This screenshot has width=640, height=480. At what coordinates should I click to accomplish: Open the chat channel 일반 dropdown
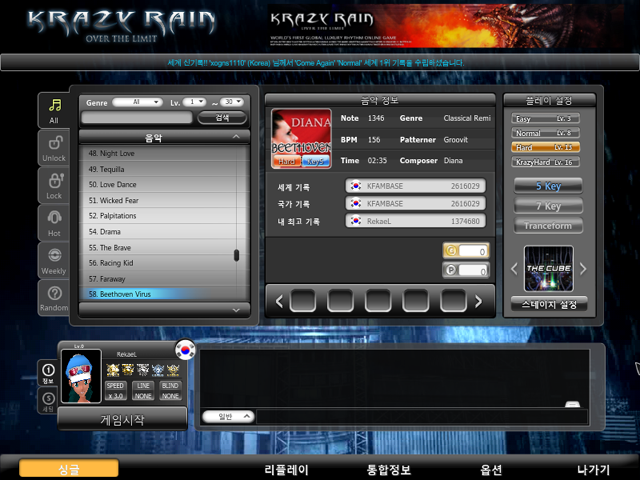pos(228,416)
